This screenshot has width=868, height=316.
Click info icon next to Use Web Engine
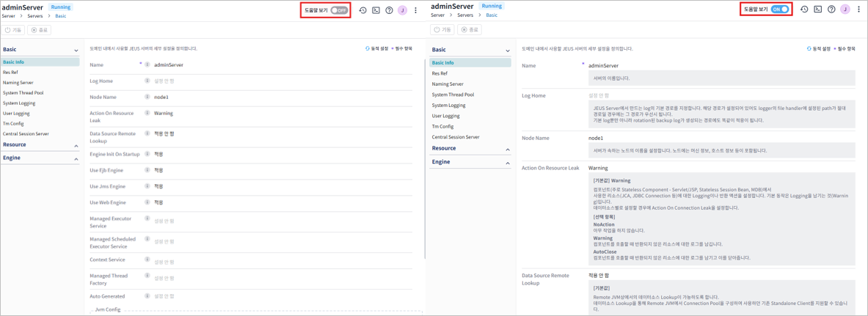(x=147, y=202)
